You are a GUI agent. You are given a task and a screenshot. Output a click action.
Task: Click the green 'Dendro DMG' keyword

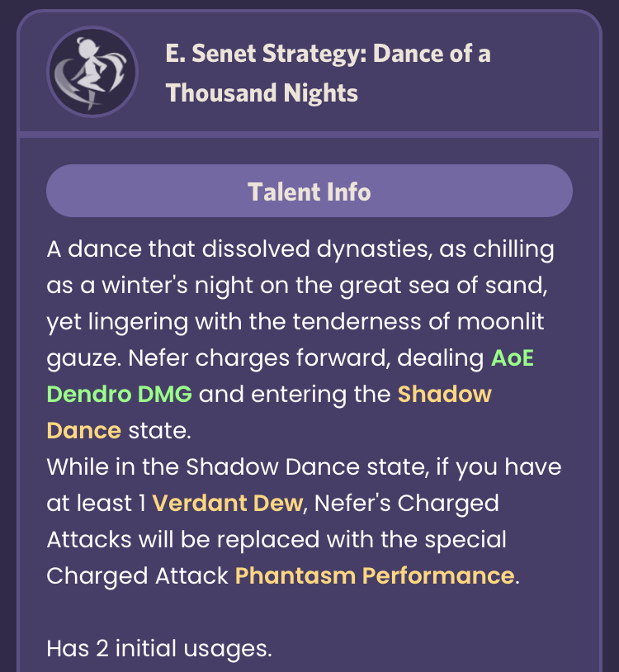[x=120, y=395]
